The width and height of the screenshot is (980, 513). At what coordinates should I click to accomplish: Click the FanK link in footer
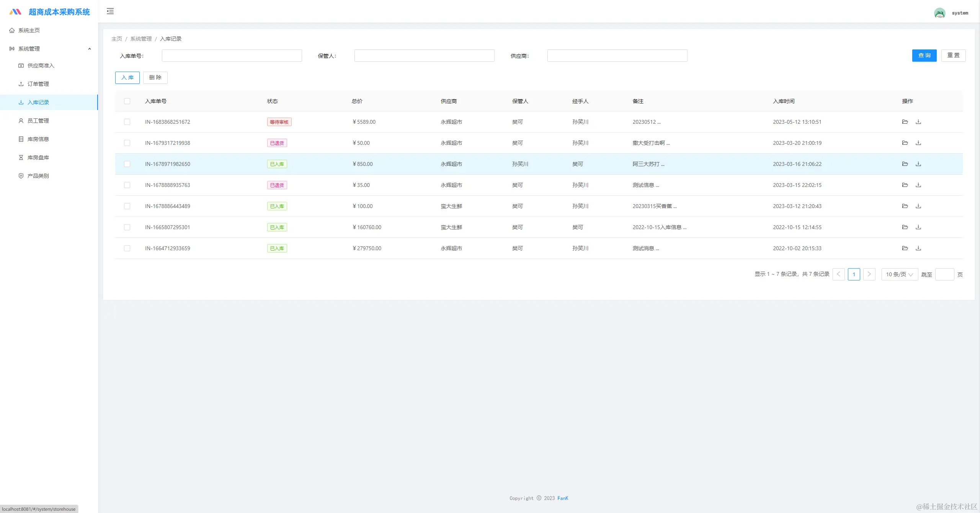[563, 498]
